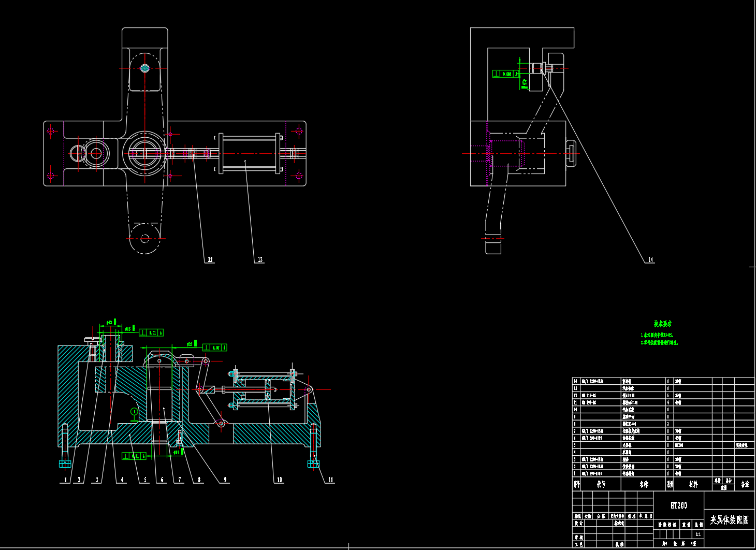Select the 备注 column header

click(x=745, y=484)
